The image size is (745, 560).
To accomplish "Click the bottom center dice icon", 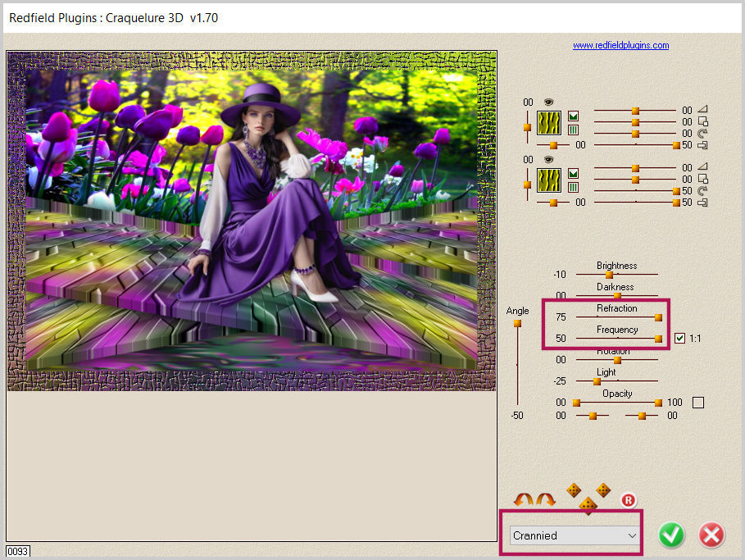I will (x=588, y=505).
